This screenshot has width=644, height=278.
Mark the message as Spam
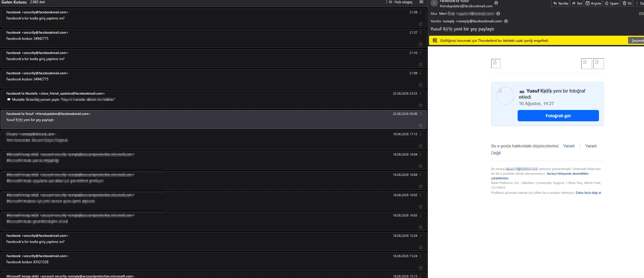pyautogui.click(x=611, y=3)
